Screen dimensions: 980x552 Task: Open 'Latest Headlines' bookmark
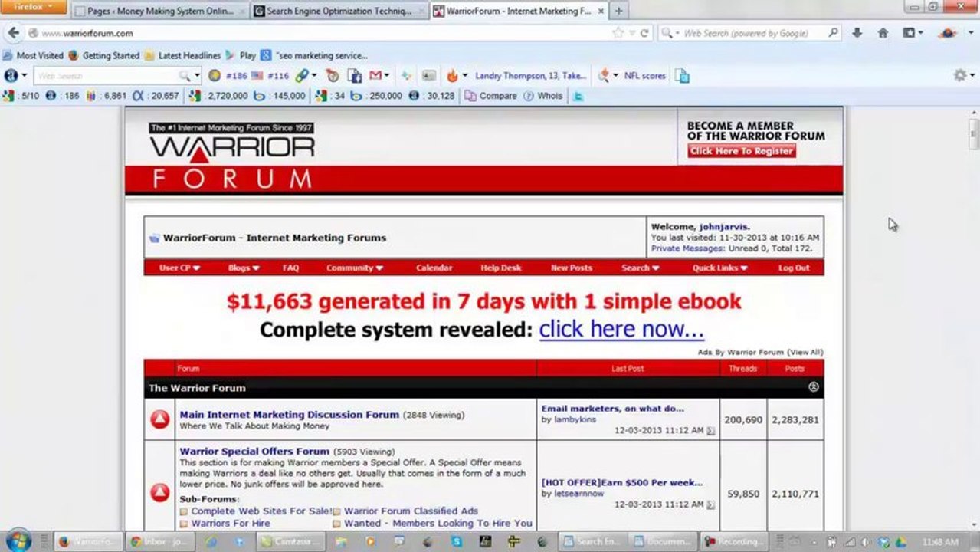(x=182, y=55)
